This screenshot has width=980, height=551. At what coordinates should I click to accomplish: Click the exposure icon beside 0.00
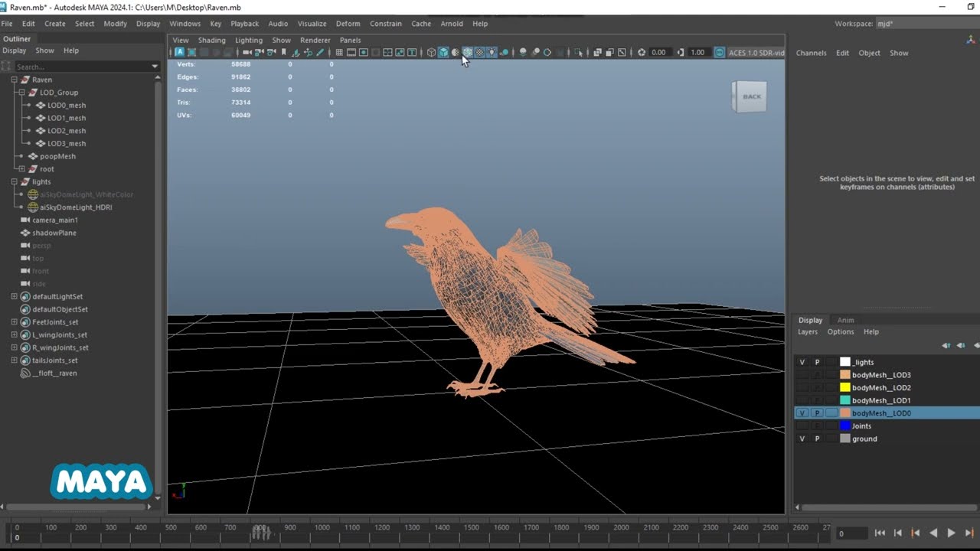pos(642,53)
